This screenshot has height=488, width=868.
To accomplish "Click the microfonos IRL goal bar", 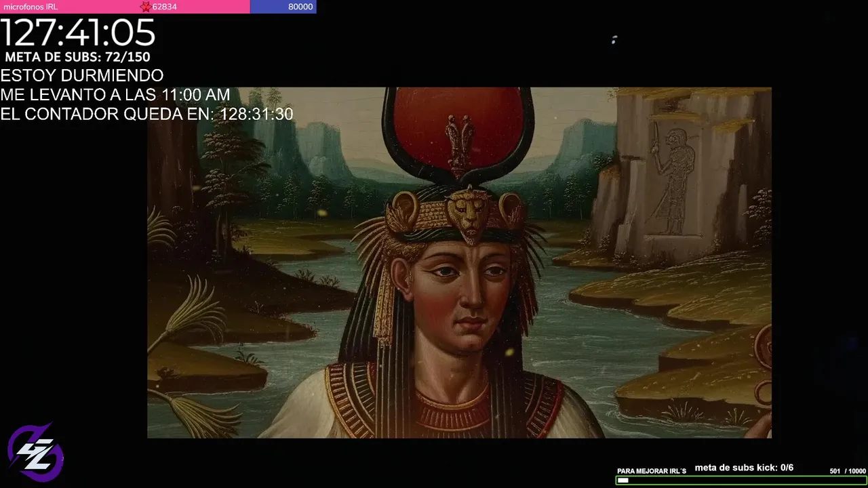I will [x=158, y=7].
